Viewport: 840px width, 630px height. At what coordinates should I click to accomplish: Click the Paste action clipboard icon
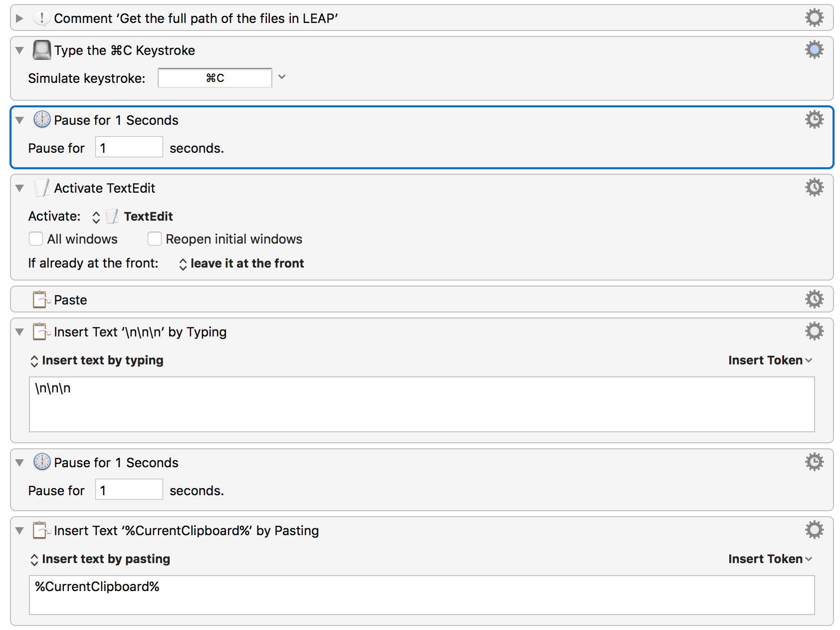pos(41,300)
